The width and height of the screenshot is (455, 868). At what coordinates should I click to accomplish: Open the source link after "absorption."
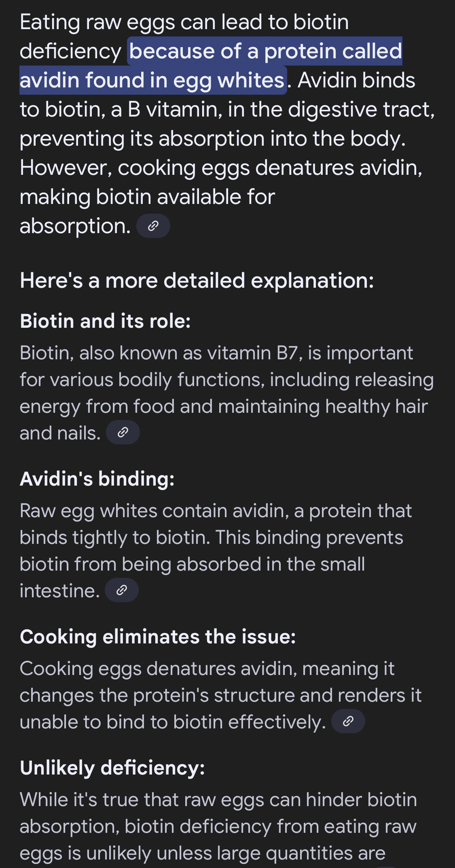click(153, 226)
